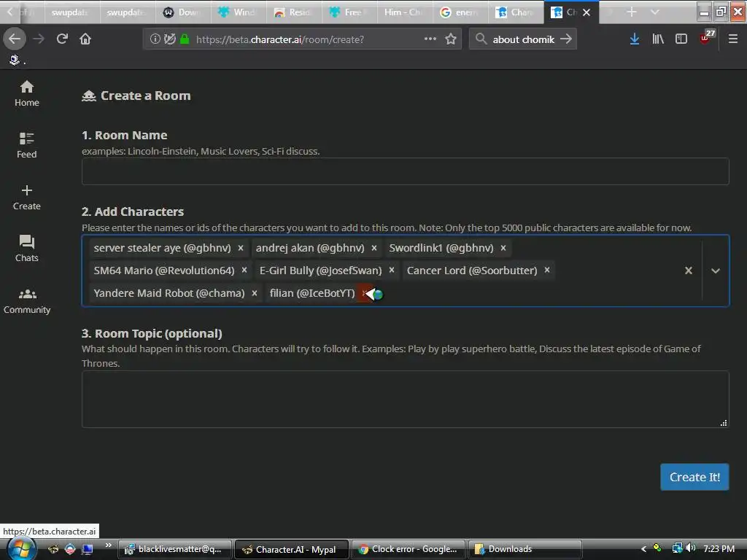Remove Swordlink1 character tag
The width and height of the screenshot is (747, 560).
click(503, 248)
